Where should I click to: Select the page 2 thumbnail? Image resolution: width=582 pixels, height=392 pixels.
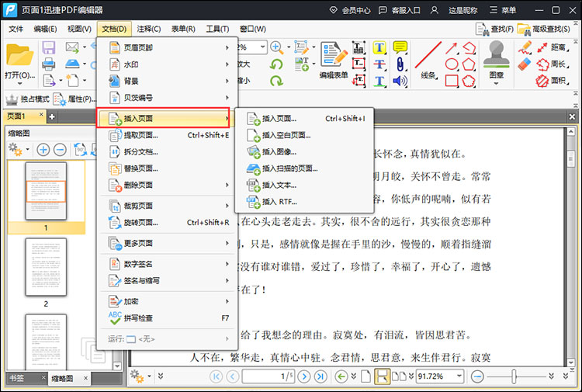coord(46,266)
